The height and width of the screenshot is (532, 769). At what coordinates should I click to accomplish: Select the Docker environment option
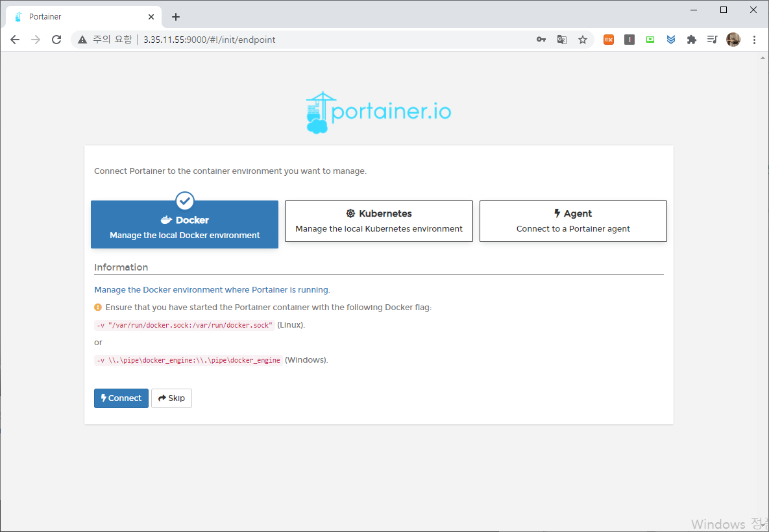pyautogui.click(x=184, y=224)
